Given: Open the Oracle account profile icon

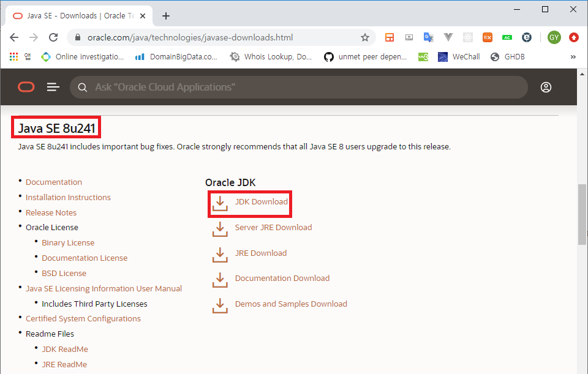Looking at the screenshot, I should [x=546, y=88].
